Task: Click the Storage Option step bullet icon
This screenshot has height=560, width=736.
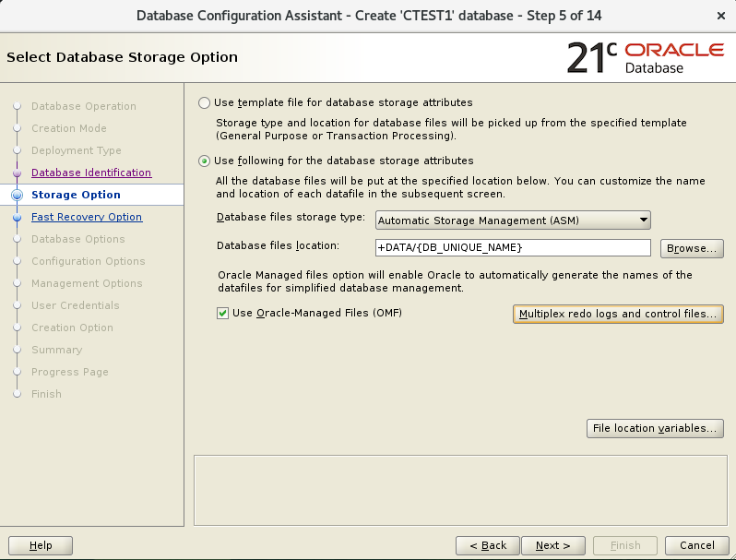Action: click(x=17, y=195)
